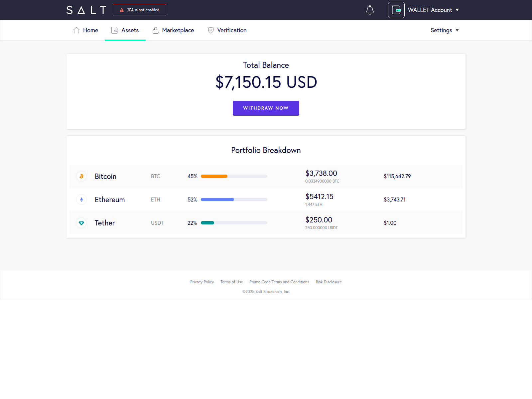The image size is (532, 399).
Task: Select the Assets tab
Action: click(125, 30)
